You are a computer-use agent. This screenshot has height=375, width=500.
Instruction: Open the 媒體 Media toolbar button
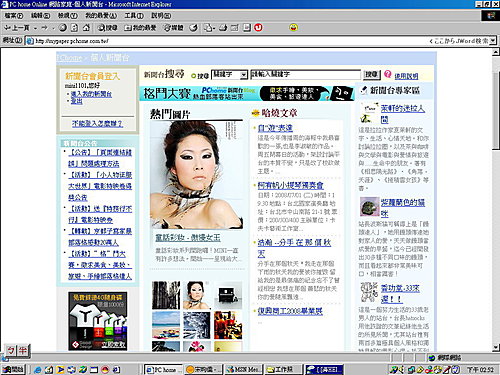pyautogui.click(x=173, y=28)
